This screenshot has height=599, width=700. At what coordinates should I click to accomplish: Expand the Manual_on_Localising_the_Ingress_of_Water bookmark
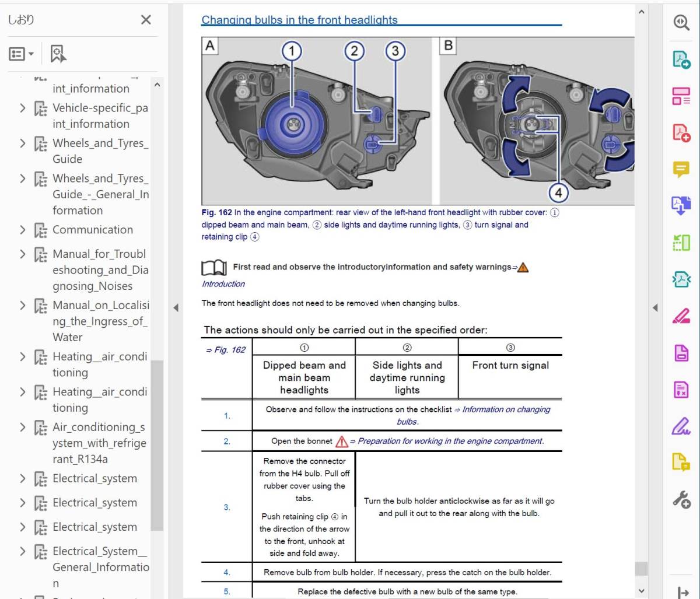pyautogui.click(x=23, y=306)
